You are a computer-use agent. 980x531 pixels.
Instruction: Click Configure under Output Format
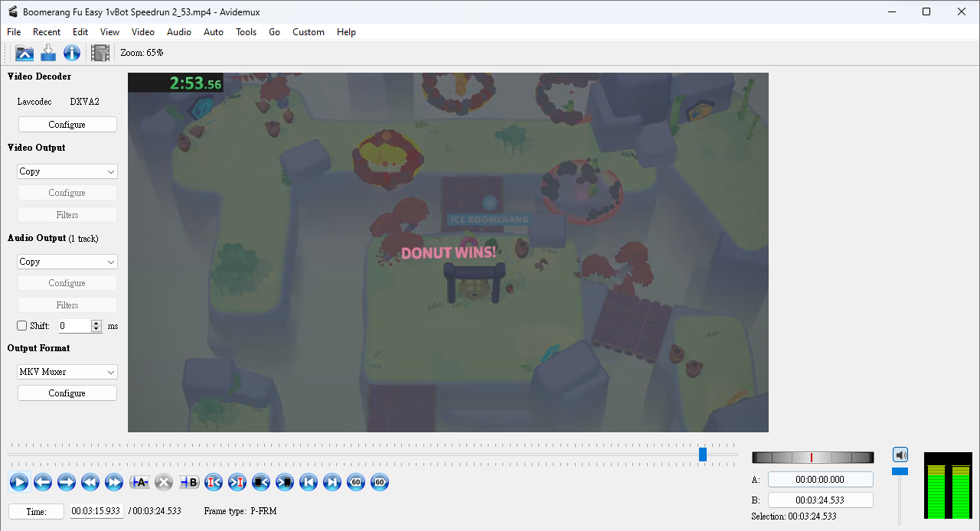coord(67,393)
